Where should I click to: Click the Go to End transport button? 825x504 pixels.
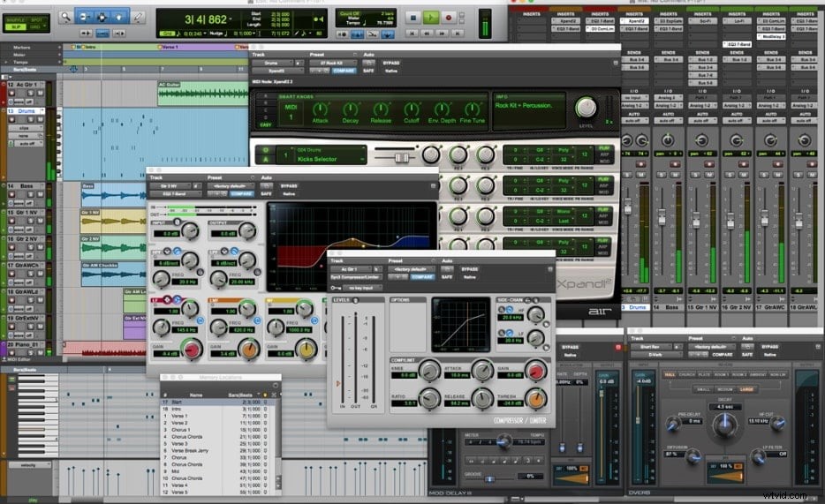tap(458, 34)
